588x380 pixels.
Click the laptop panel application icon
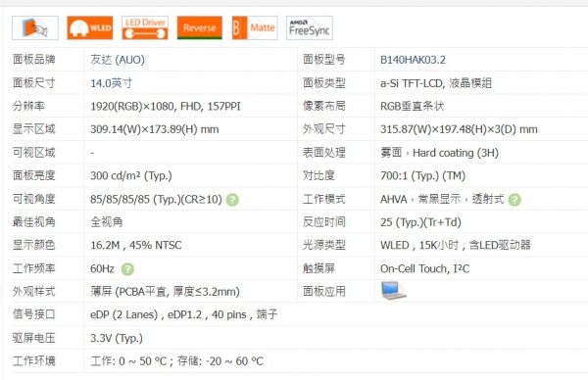coord(393,291)
